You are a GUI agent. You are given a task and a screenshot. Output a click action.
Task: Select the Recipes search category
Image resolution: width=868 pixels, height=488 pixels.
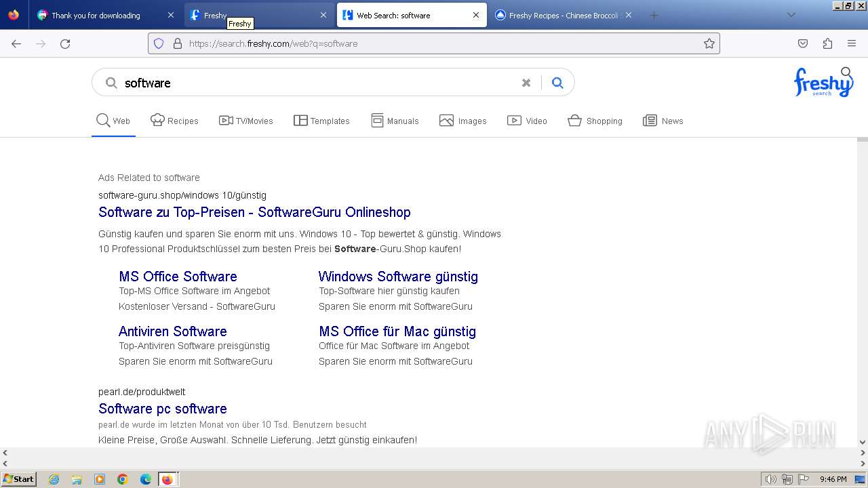(174, 121)
